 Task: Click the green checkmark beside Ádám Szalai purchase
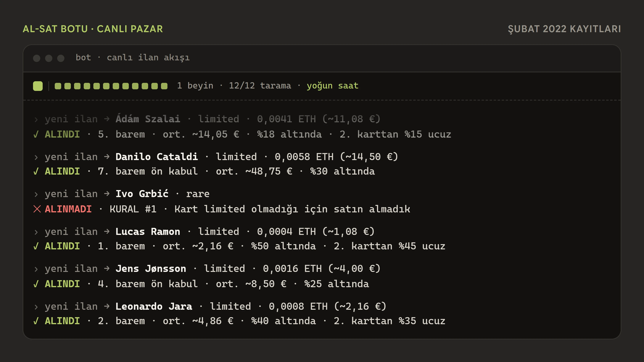click(x=36, y=134)
